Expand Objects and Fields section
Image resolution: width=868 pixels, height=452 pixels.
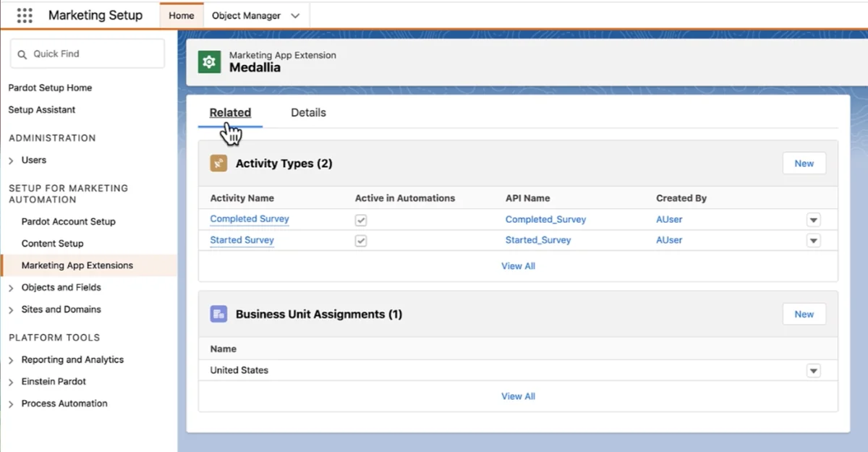pos(11,288)
